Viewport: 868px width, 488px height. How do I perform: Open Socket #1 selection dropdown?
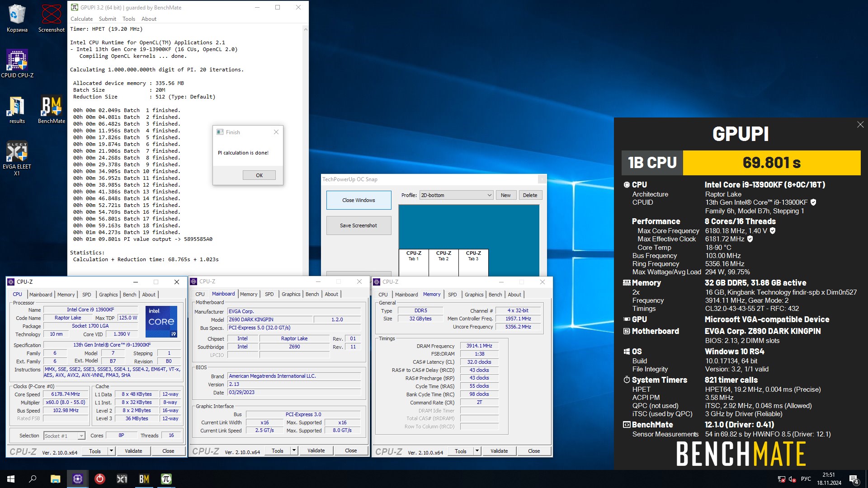click(x=64, y=436)
